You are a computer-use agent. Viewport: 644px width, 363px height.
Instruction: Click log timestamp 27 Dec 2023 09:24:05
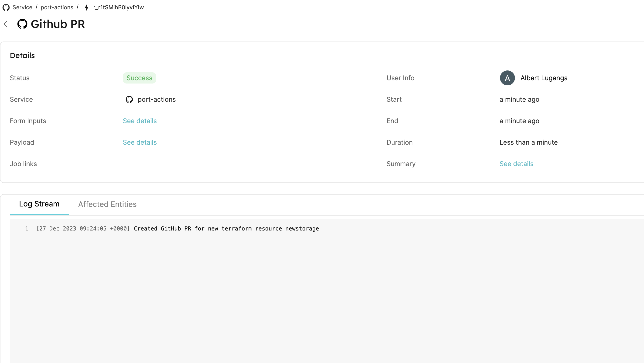tap(83, 229)
